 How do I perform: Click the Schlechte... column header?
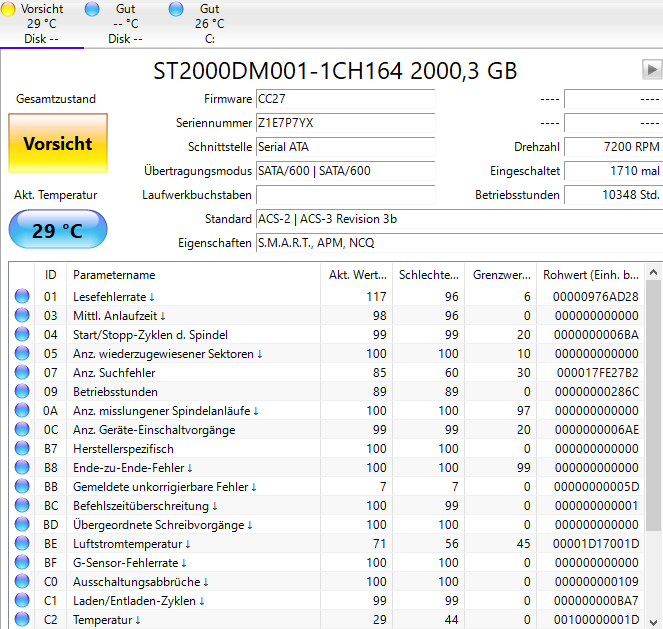(428, 275)
